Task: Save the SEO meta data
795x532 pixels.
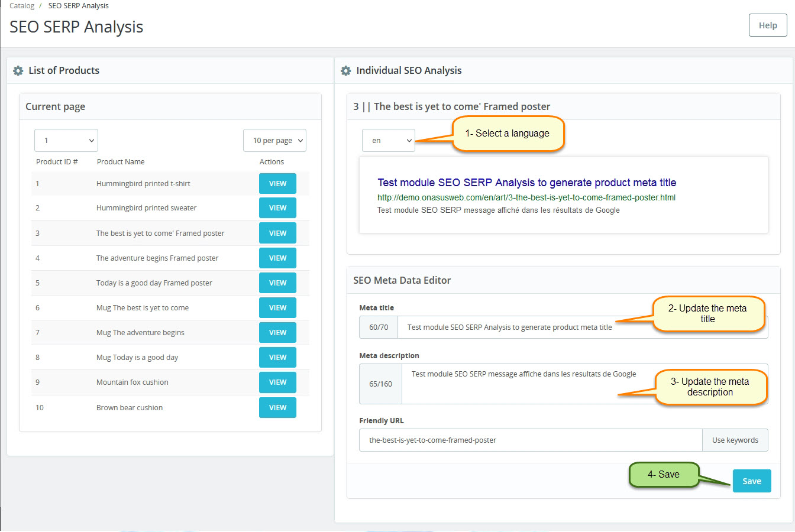Action: click(752, 481)
